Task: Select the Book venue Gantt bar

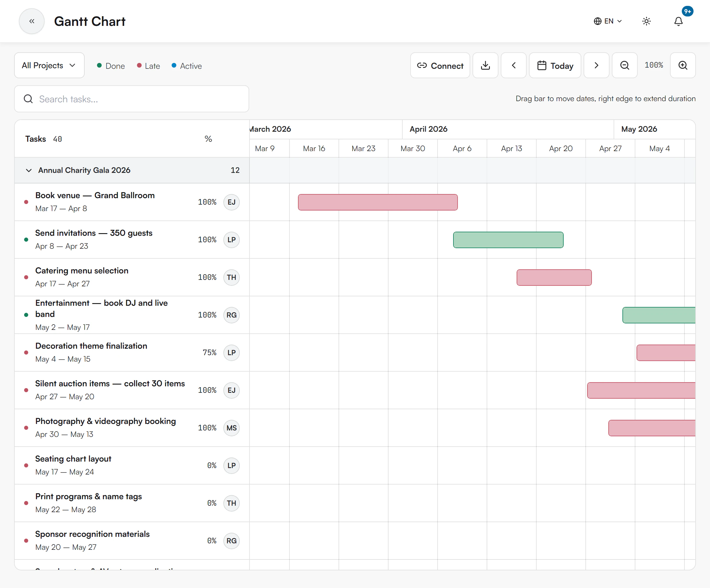Action: point(378,202)
